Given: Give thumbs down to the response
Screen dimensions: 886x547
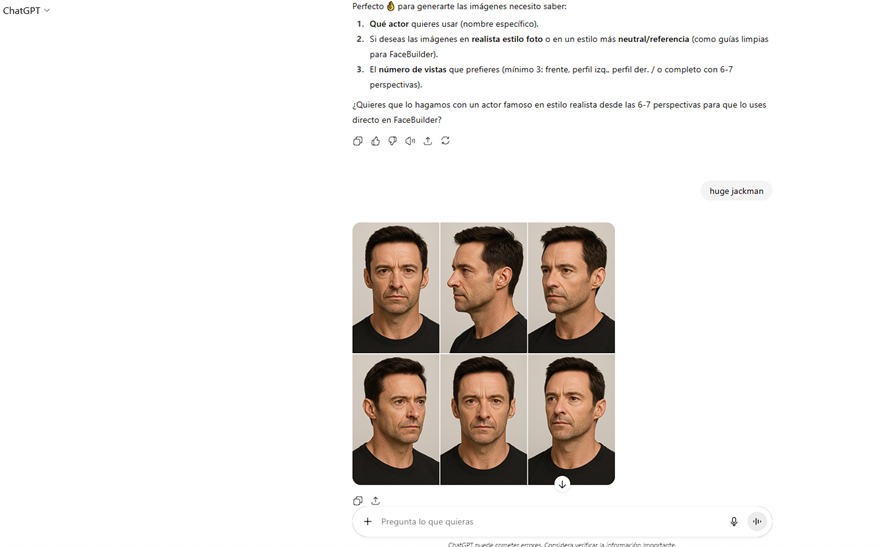Looking at the screenshot, I should [393, 141].
